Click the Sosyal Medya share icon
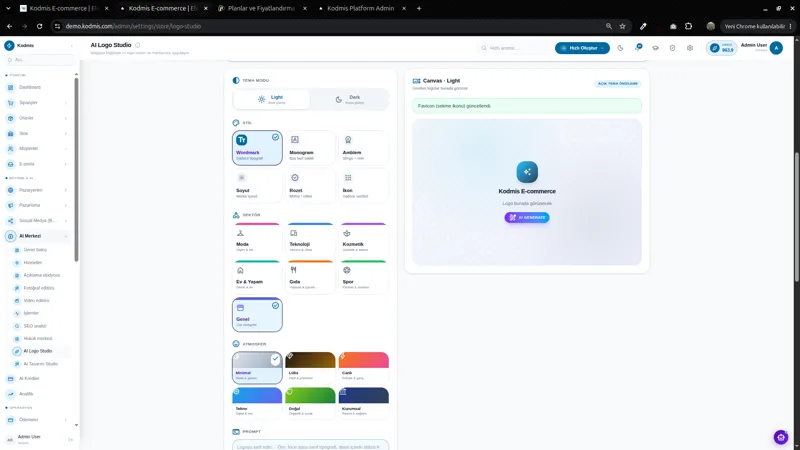The height and width of the screenshot is (450, 800). (11, 220)
